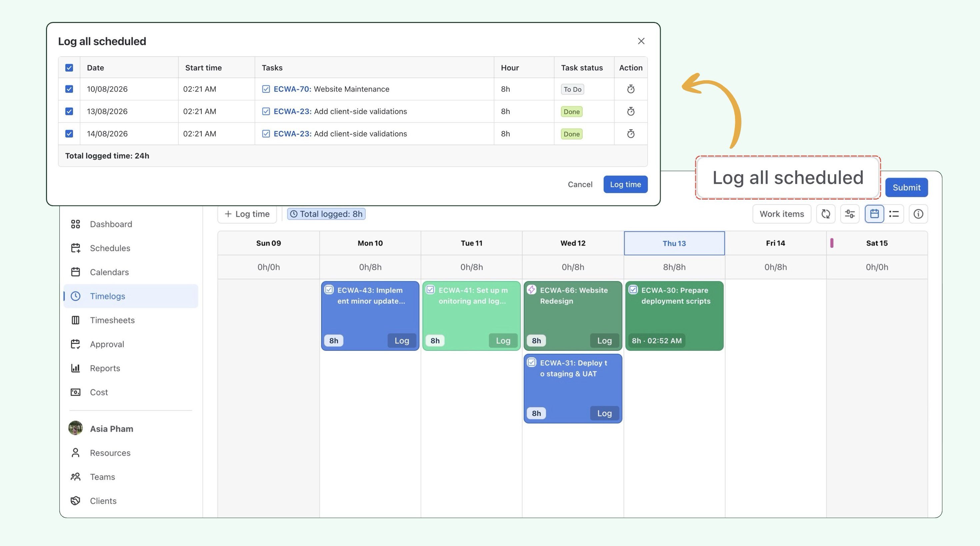Click the refresh sync icon
The image size is (980, 546).
pos(826,214)
